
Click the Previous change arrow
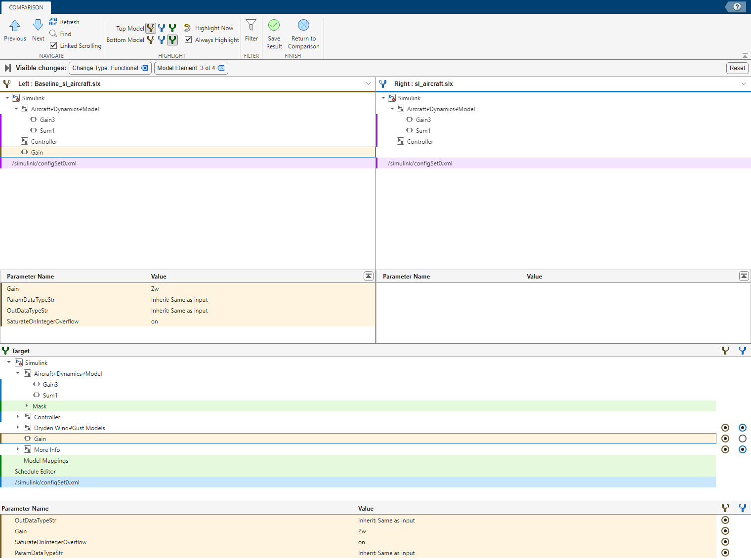(15, 30)
